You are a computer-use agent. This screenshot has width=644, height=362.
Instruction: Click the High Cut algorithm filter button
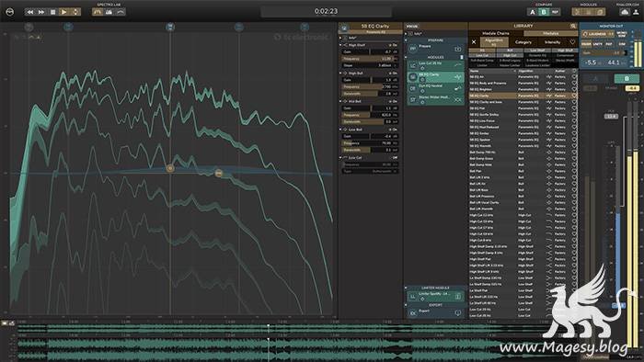tap(510, 55)
